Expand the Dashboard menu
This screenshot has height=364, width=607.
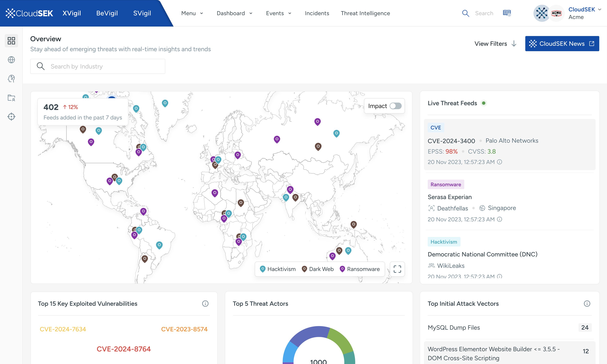pyautogui.click(x=235, y=13)
